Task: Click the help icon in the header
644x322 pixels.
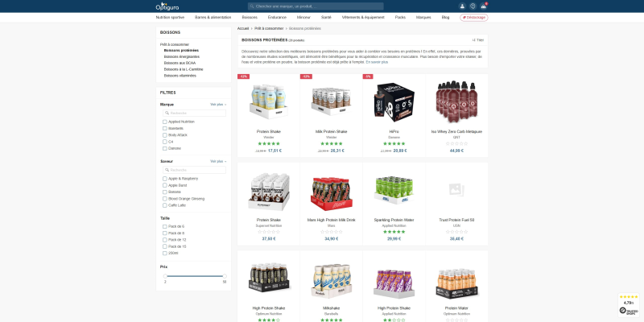Action: pyautogui.click(x=473, y=6)
